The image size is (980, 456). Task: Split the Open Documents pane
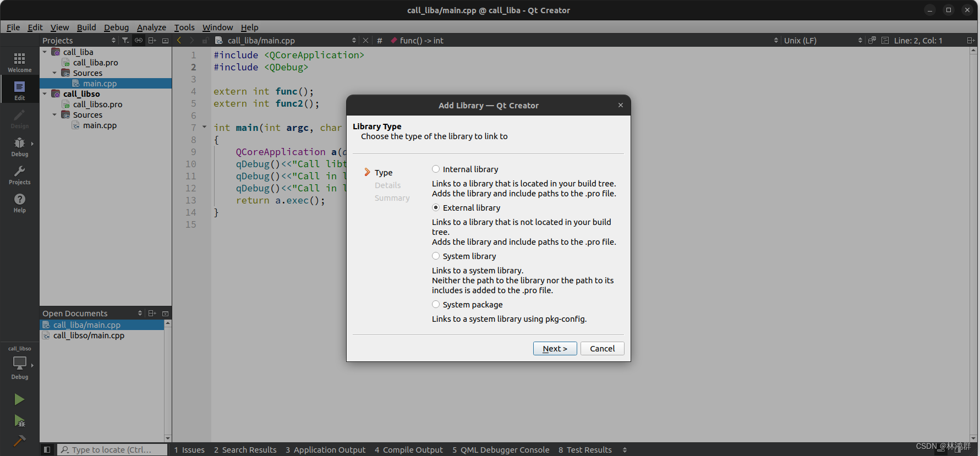(152, 313)
